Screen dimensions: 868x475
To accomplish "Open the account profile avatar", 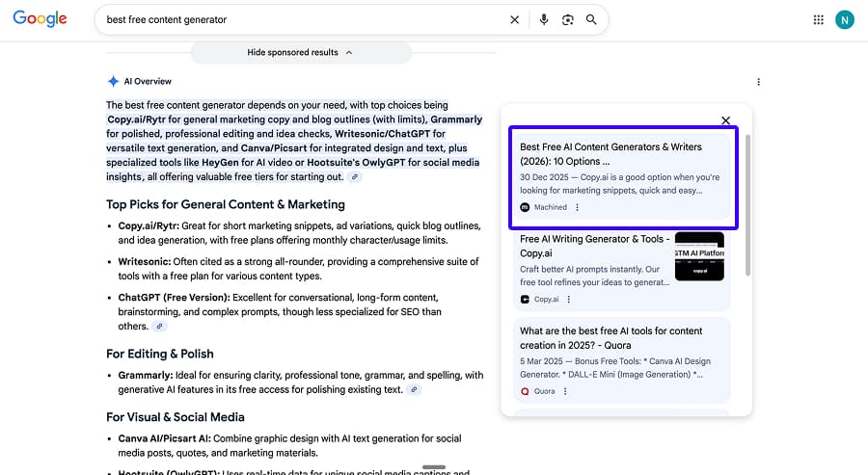I will 845,19.
